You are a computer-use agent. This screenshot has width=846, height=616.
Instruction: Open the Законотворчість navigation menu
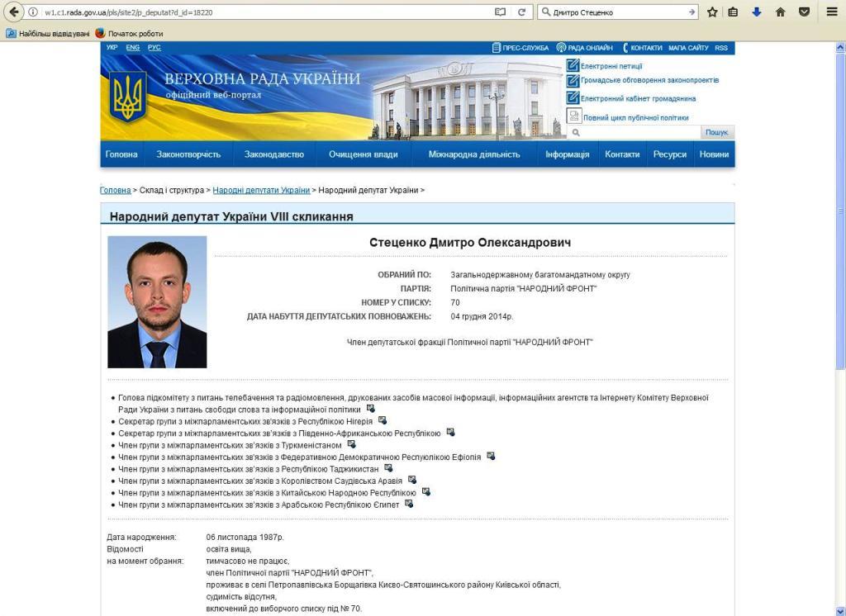[188, 154]
